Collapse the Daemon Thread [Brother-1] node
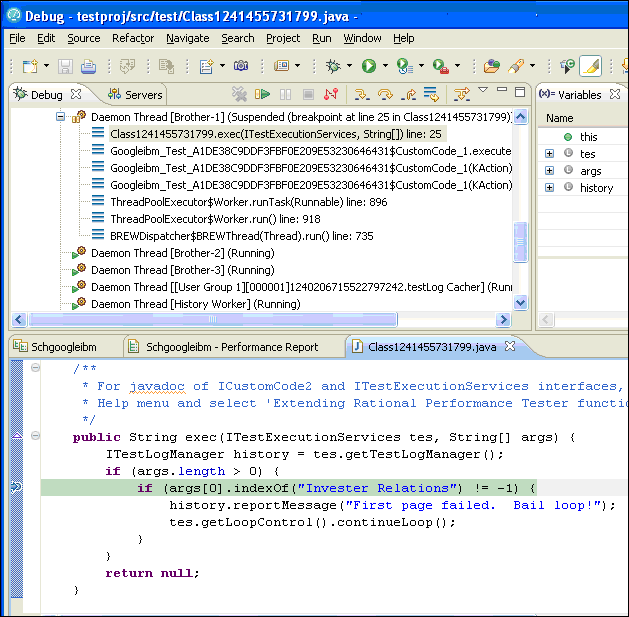This screenshot has height=617, width=629. tap(61, 117)
